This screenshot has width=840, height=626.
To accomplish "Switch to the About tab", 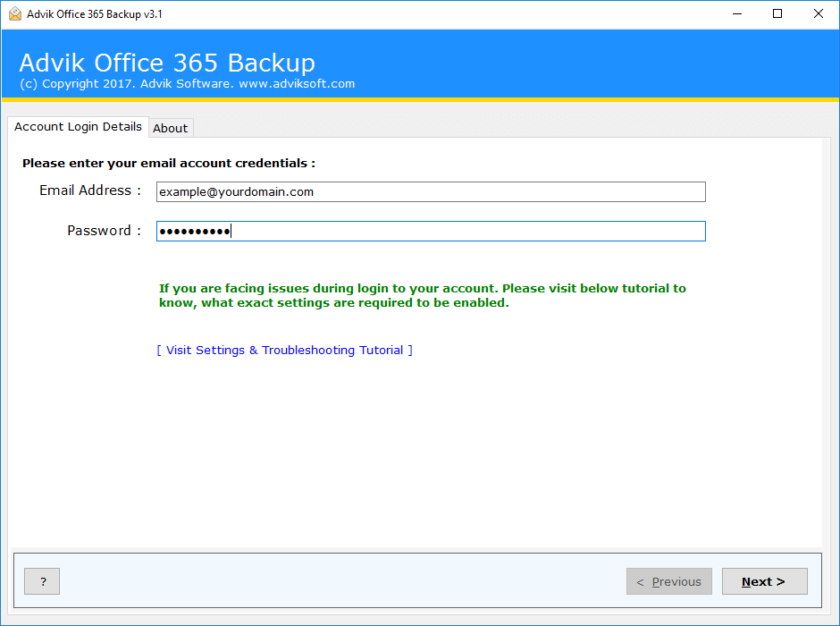I will coord(171,128).
